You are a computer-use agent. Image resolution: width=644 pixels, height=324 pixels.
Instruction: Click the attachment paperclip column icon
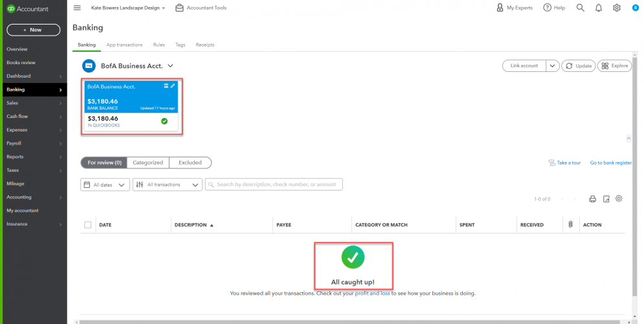pyautogui.click(x=570, y=224)
